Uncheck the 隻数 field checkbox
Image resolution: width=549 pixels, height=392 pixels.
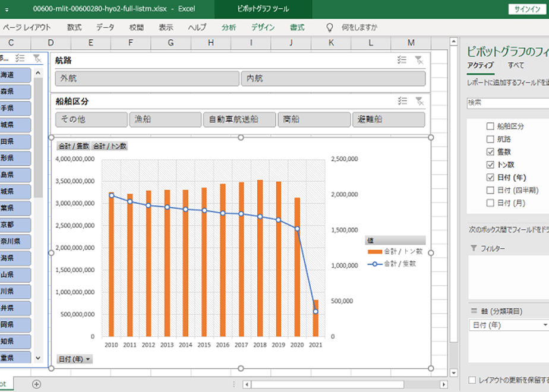490,151
